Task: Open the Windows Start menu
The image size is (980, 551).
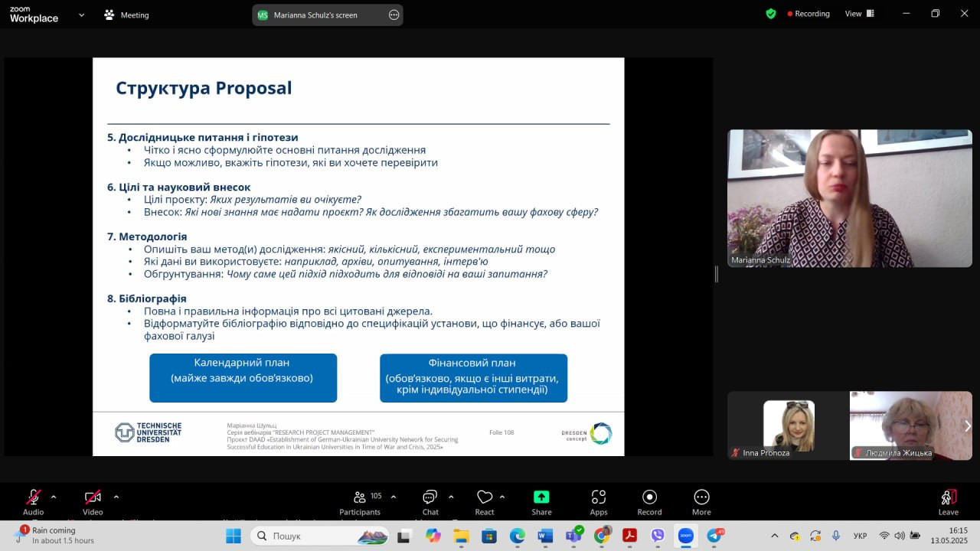Action: coord(233,536)
